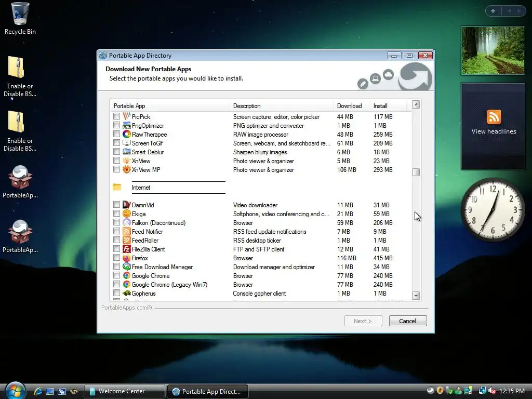The width and height of the screenshot is (532, 399).
Task: Click the Internet category folder icon
Action: click(117, 187)
